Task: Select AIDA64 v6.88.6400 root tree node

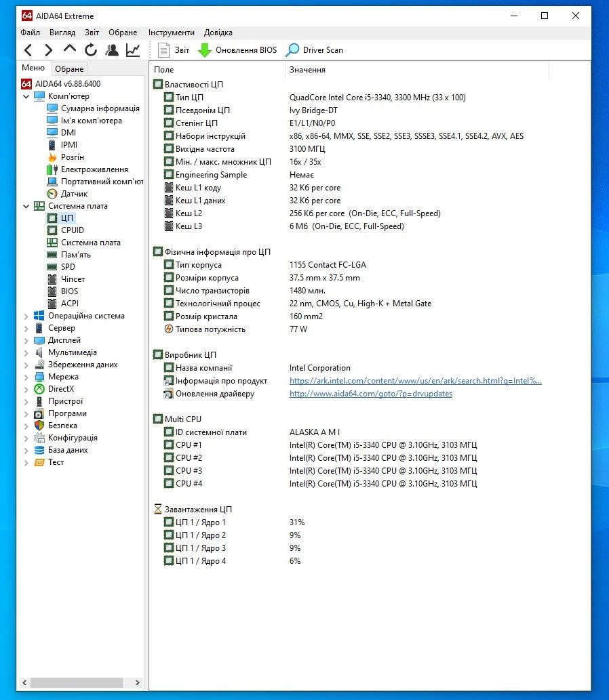Action: point(61,84)
